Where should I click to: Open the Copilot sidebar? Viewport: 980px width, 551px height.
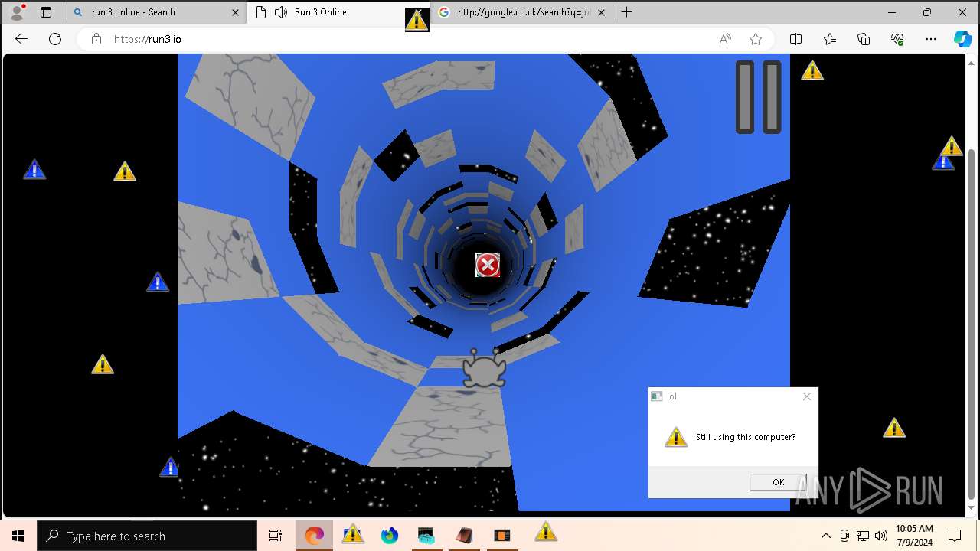pos(962,39)
